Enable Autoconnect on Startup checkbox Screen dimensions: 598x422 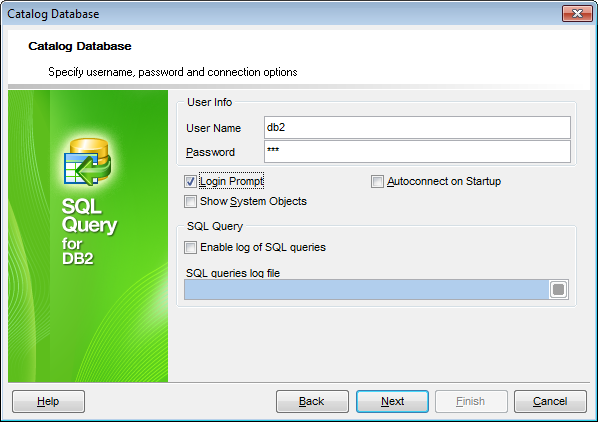(377, 181)
